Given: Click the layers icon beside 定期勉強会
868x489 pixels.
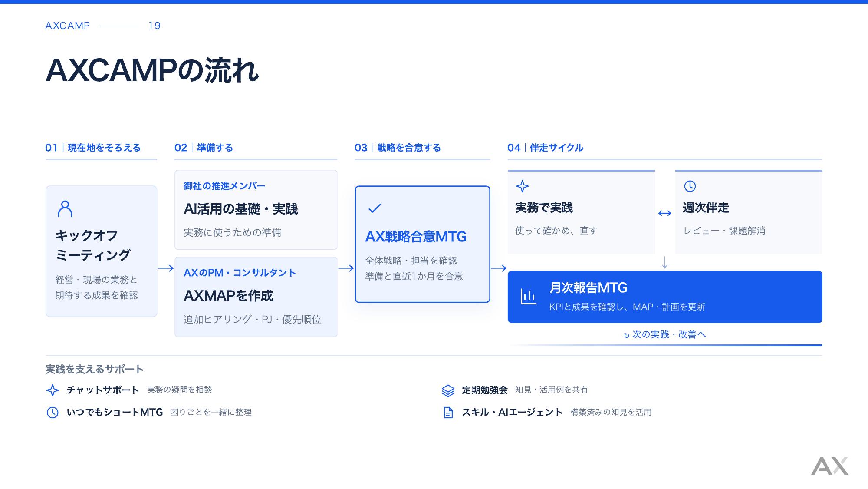Looking at the screenshot, I should pyautogui.click(x=448, y=390).
